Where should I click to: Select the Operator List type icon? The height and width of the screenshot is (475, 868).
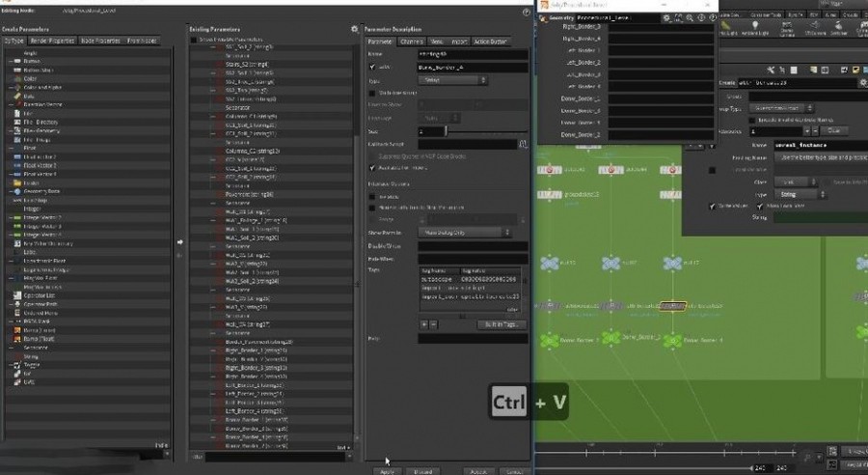[17, 295]
